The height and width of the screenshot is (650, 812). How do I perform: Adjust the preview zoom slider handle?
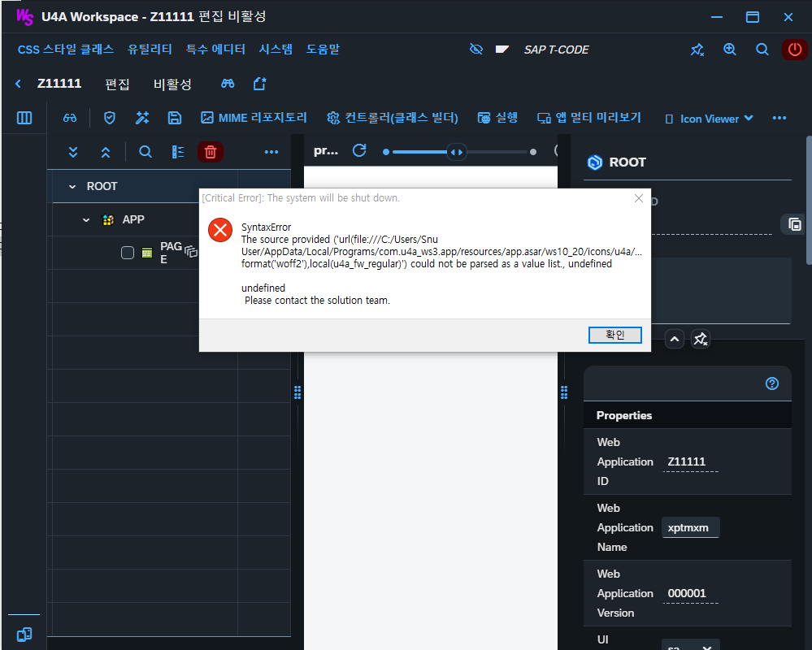pyautogui.click(x=457, y=152)
